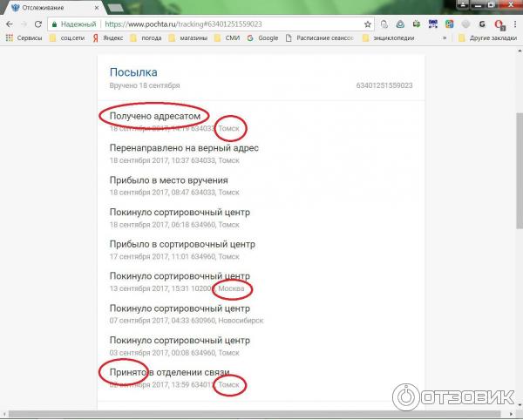Click the 13 сентября Москва details line
This screenshot has height=420, width=523.
point(177,288)
